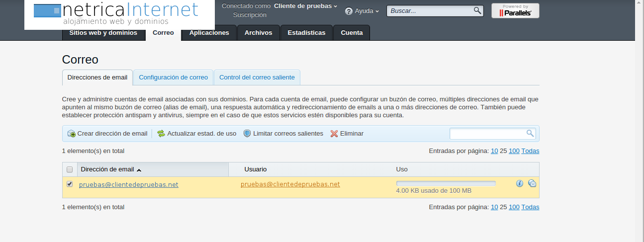The image size is (644, 242).
Task: Open pruebas@clientedepruebas.net email address link
Action: point(128,185)
